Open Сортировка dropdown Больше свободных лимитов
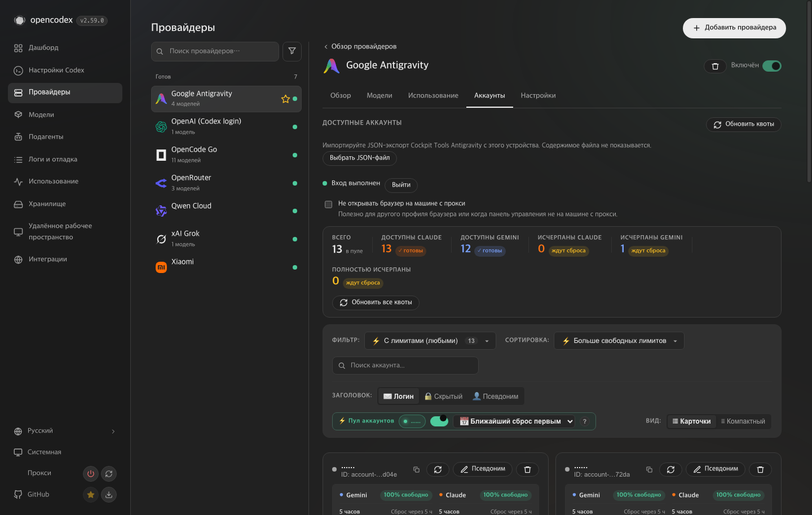812x515 pixels. point(619,341)
